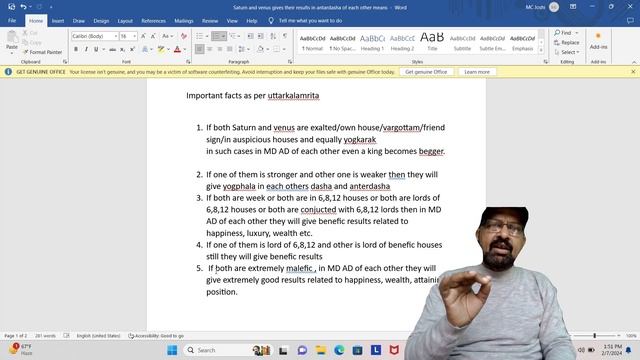Click the zoom slider handle
This screenshot has width=640, height=360.
pyautogui.click(x=594, y=336)
